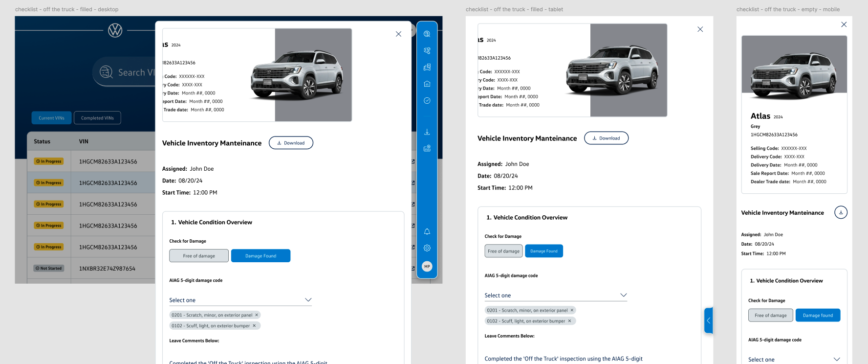Switch to Current VINs tab
Screen dimensions: 868x364
52,118
